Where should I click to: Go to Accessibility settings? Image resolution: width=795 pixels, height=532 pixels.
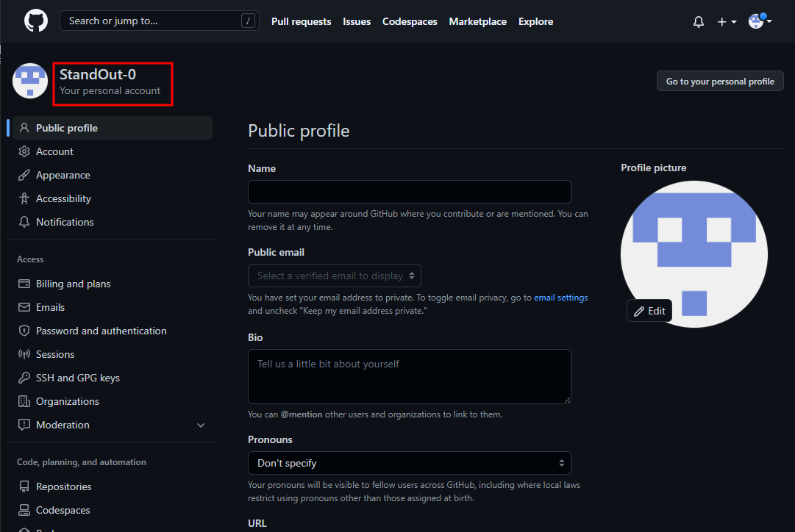(x=113, y=198)
